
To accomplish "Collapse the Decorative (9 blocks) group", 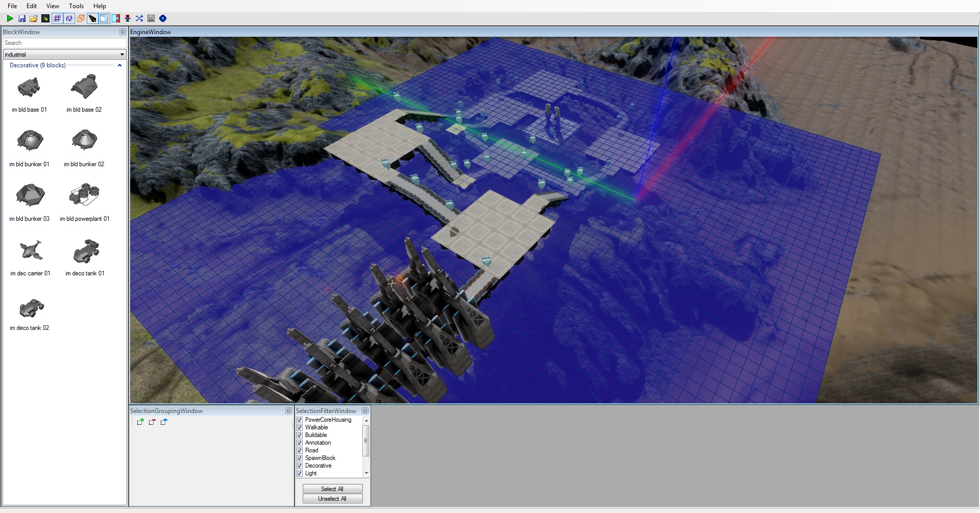I will 119,65.
